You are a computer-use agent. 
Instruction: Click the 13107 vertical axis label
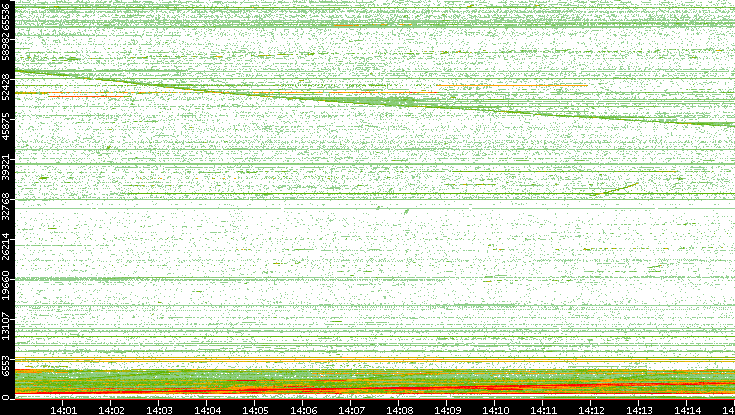click(8, 323)
